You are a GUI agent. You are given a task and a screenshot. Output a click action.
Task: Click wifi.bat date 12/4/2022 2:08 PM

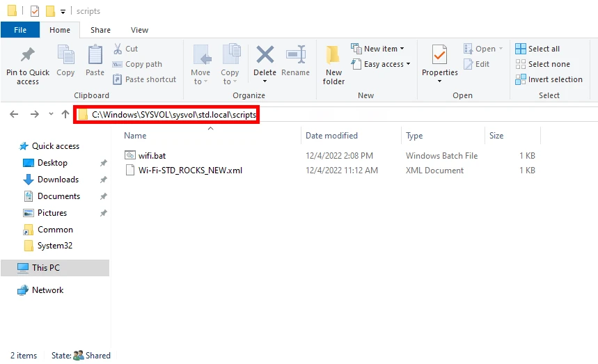339,155
